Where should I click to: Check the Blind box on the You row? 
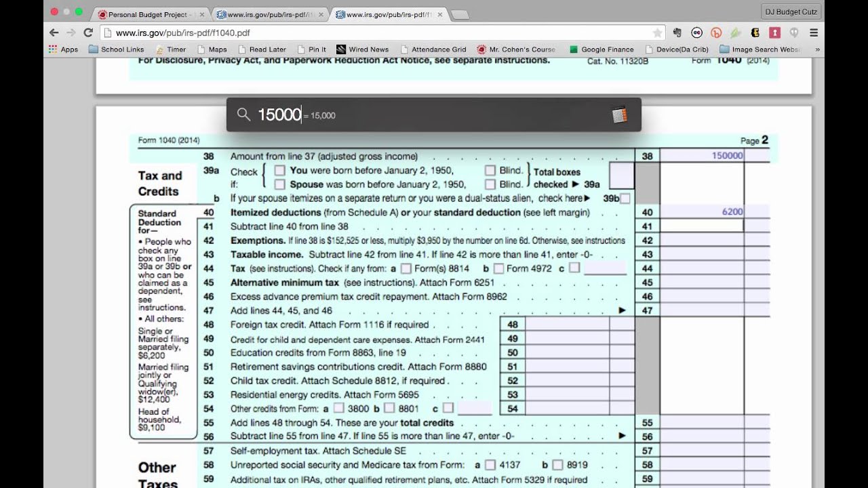click(x=490, y=171)
